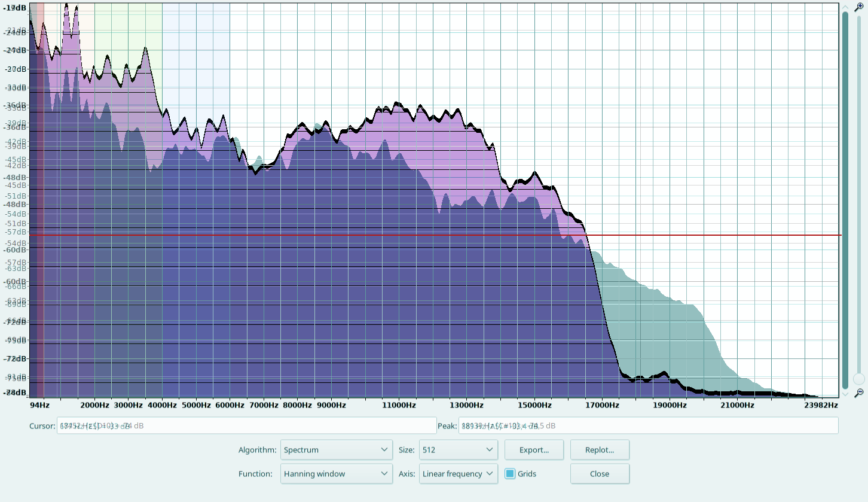The width and height of the screenshot is (868, 502).
Task: Click the 19000Hz axis label
Action: click(x=670, y=405)
